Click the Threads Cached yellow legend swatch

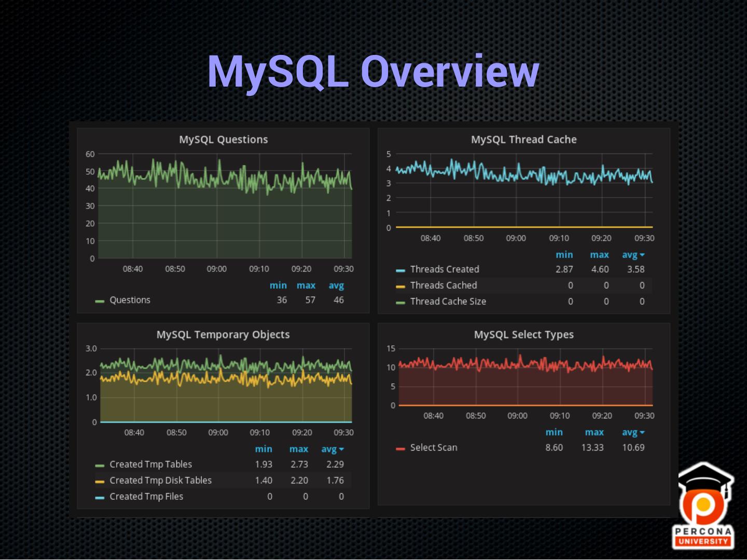(400, 286)
